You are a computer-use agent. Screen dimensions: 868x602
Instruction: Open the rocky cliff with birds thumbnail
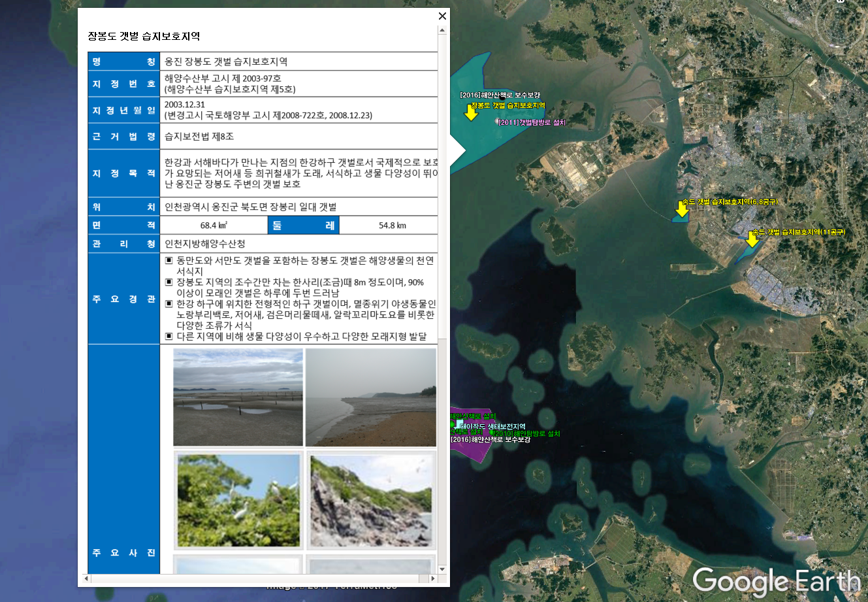[370, 500]
